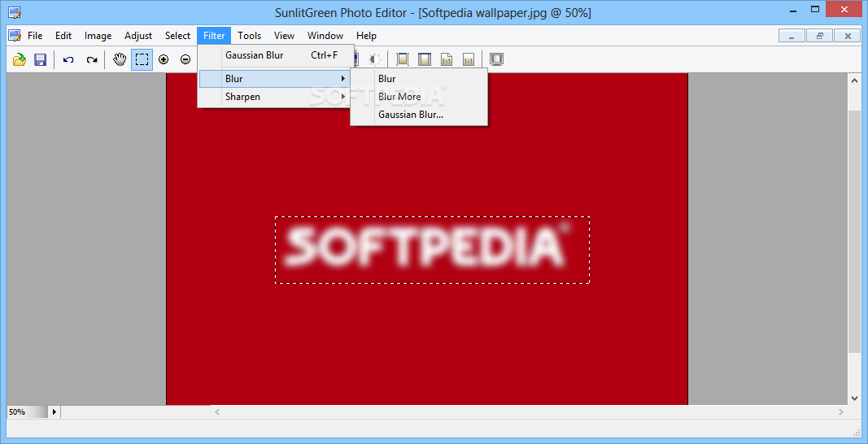Open the Gaussian Blur... dialog item

tap(419, 115)
